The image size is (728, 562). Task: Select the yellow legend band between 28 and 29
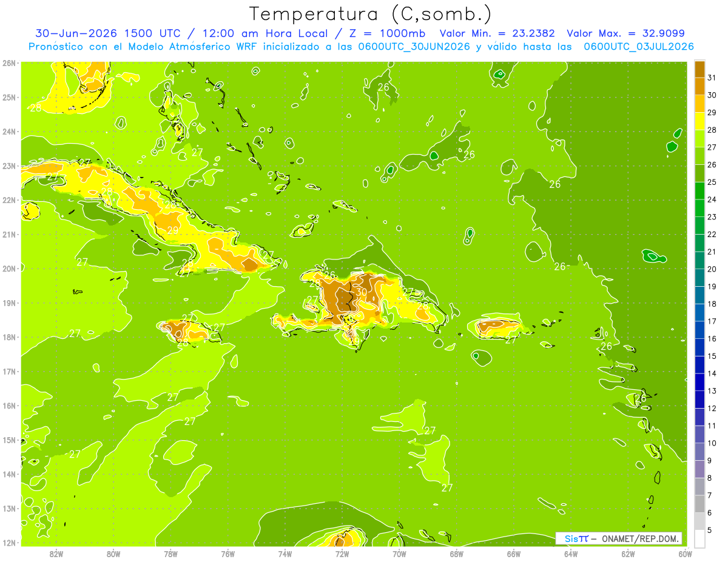699,121
